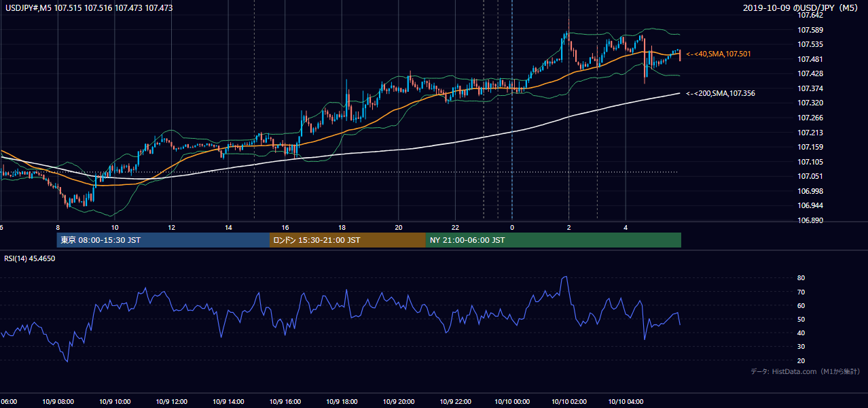Click the NY 21:00-06:00 JST session bar
Viewport: 868px width, 408px height.
pyautogui.click(x=554, y=240)
